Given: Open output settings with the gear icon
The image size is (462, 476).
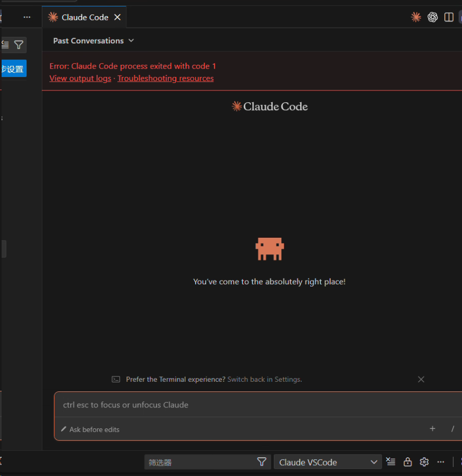Looking at the screenshot, I should click(x=424, y=462).
